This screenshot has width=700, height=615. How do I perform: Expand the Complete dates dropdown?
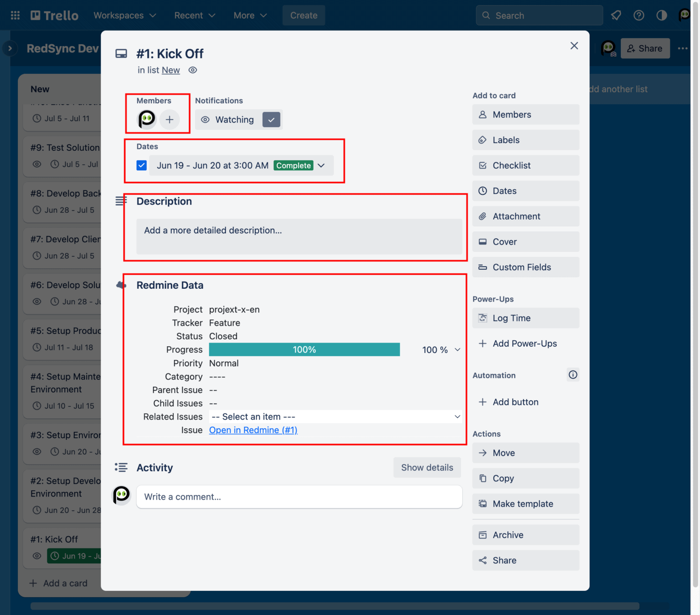321,165
